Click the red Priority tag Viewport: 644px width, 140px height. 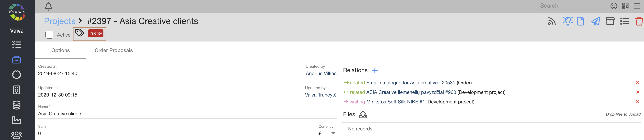point(96,33)
